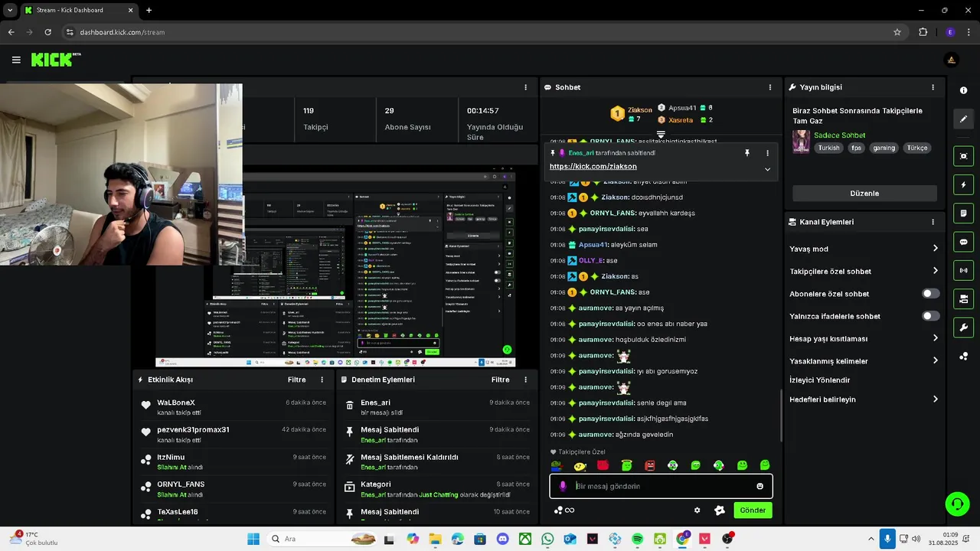Toggle the broadcast signal icon in right sidebar

point(963,270)
